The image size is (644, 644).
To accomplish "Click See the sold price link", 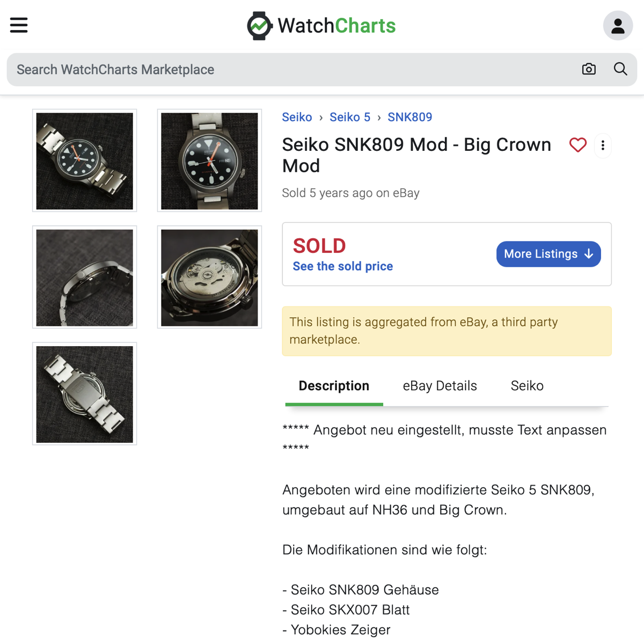I will pos(342,266).
